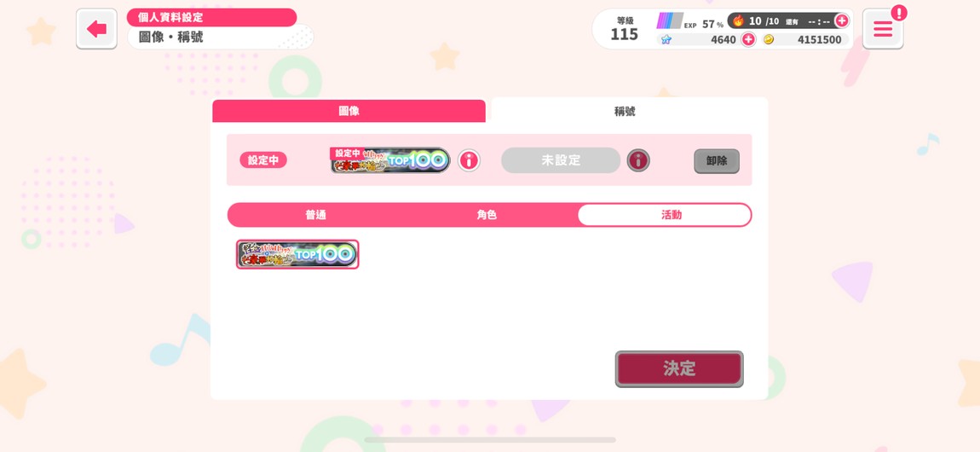Confirm with the 決定 button
Viewport: 980px width, 452px height.
679,369
